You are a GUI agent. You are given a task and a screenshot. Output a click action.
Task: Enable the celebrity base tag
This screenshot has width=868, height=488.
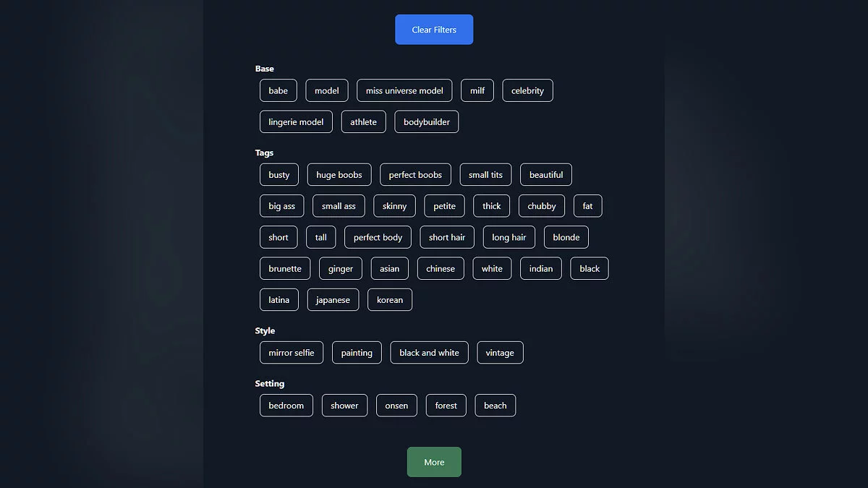point(527,90)
